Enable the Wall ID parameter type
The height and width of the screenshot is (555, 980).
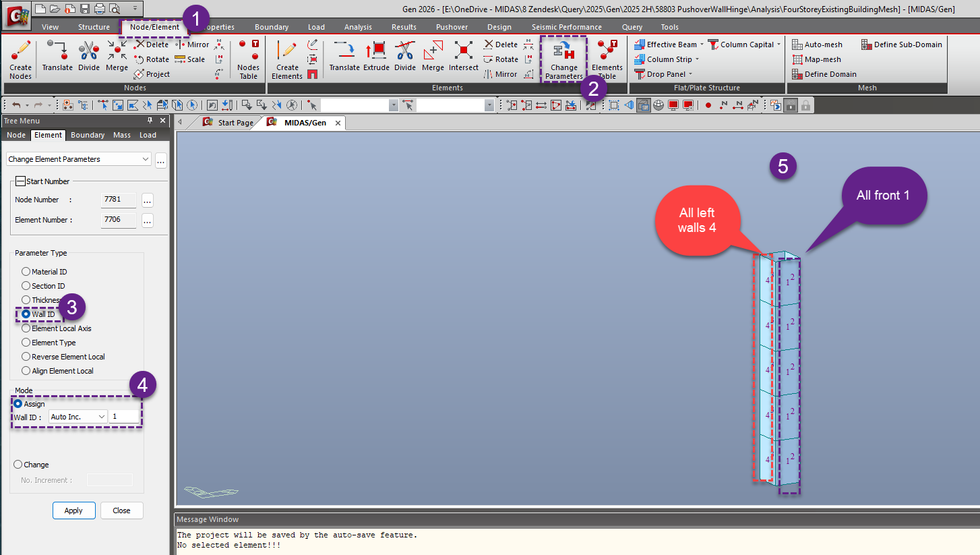[x=27, y=314]
